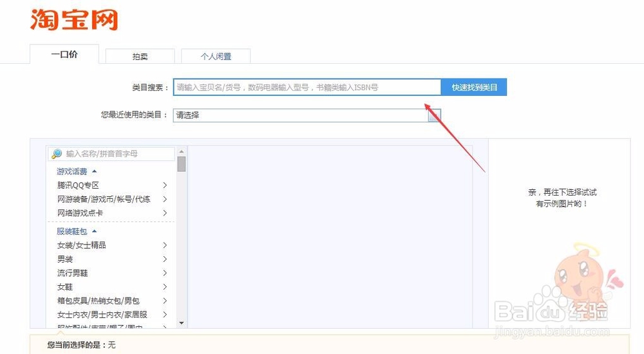Expand chevron next to 男装
The height and width of the screenshot is (354, 644).
165,259
